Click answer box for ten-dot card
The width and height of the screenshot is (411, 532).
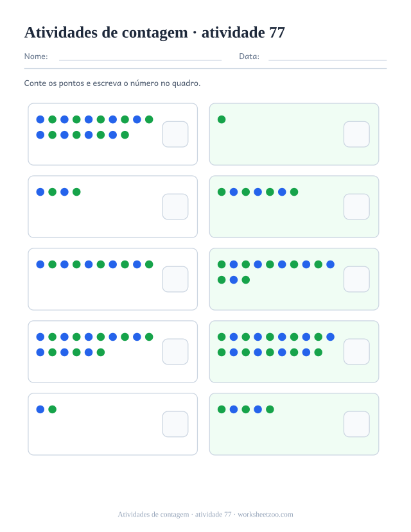click(x=175, y=279)
